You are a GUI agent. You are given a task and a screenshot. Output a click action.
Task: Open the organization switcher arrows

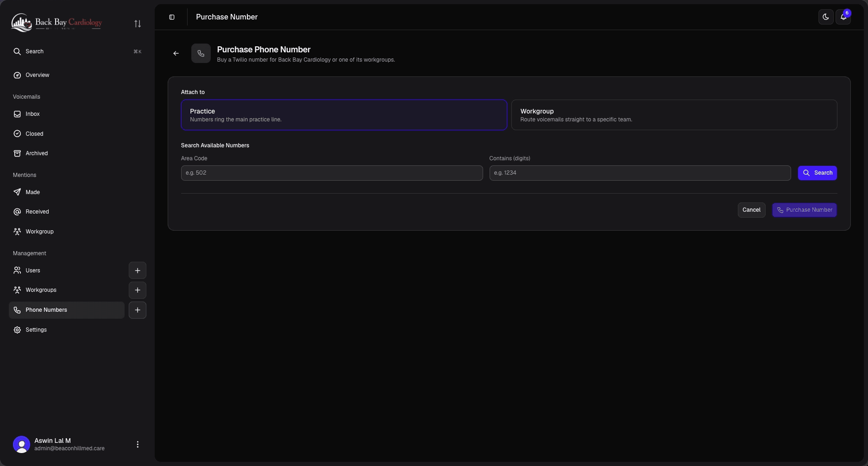[x=138, y=24]
